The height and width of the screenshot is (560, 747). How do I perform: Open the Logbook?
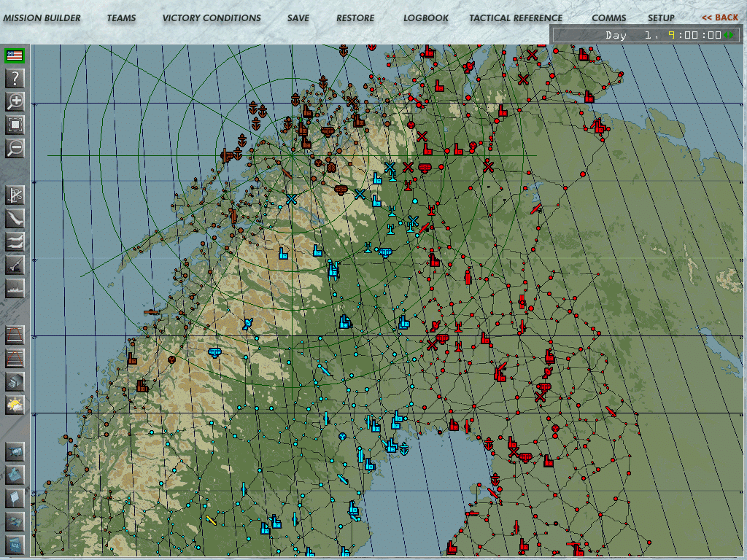pos(426,18)
